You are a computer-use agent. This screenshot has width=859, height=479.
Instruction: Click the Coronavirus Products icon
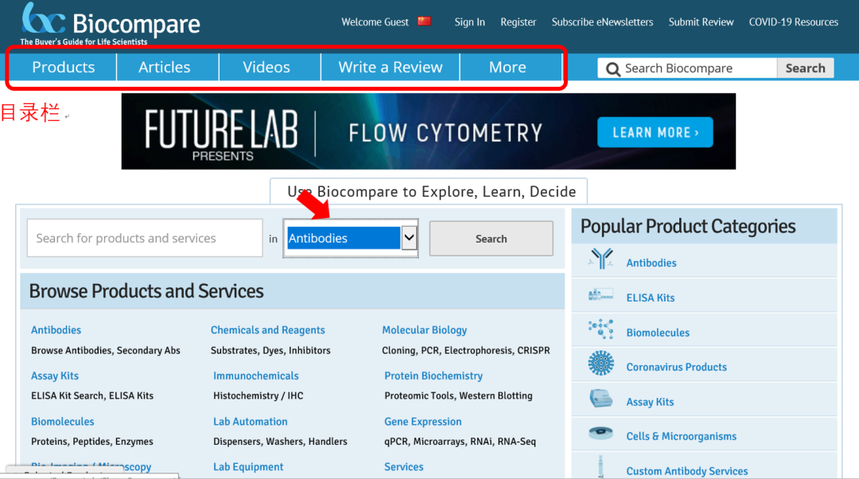point(601,364)
